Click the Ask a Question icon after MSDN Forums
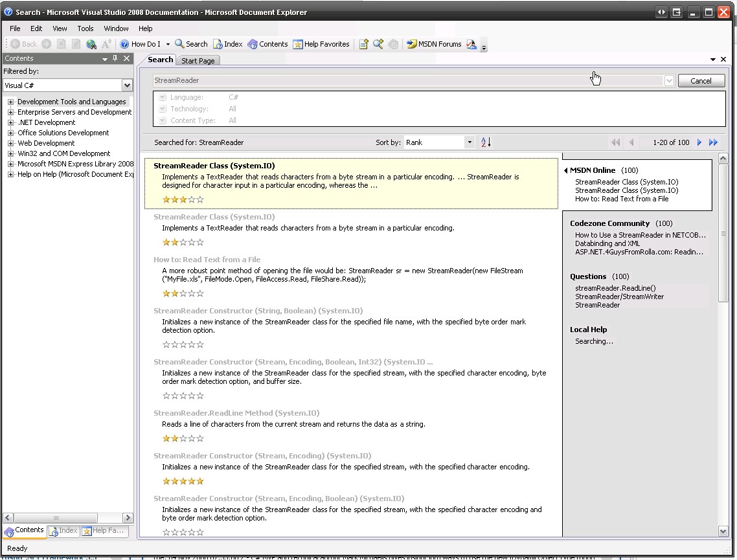This screenshot has height=560, width=737. [x=471, y=44]
